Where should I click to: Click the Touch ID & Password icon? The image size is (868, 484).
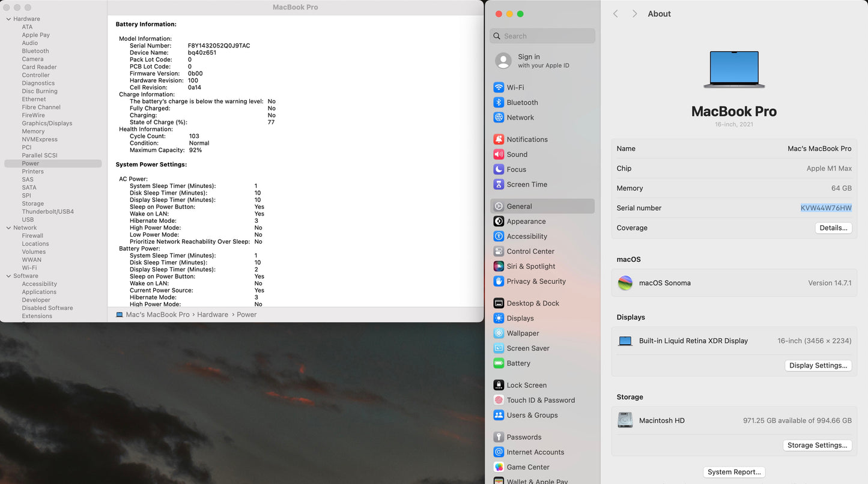tap(499, 401)
